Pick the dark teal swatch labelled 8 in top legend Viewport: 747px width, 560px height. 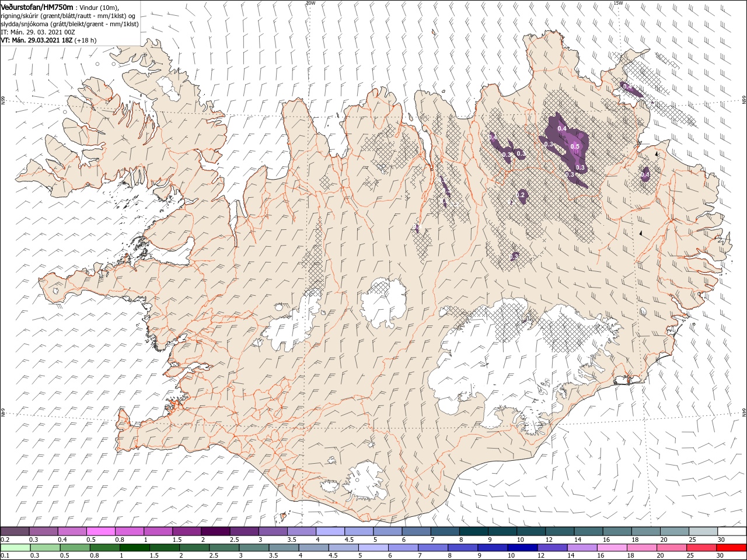tap(474, 531)
